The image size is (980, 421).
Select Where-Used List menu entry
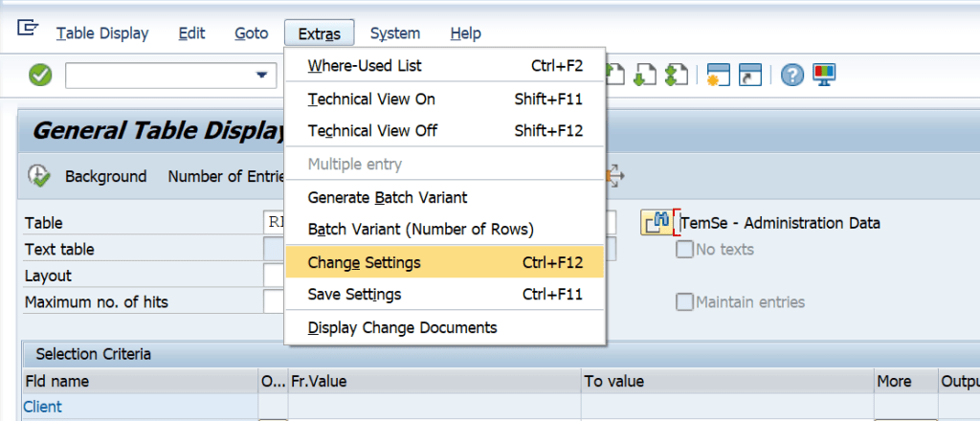(445, 66)
